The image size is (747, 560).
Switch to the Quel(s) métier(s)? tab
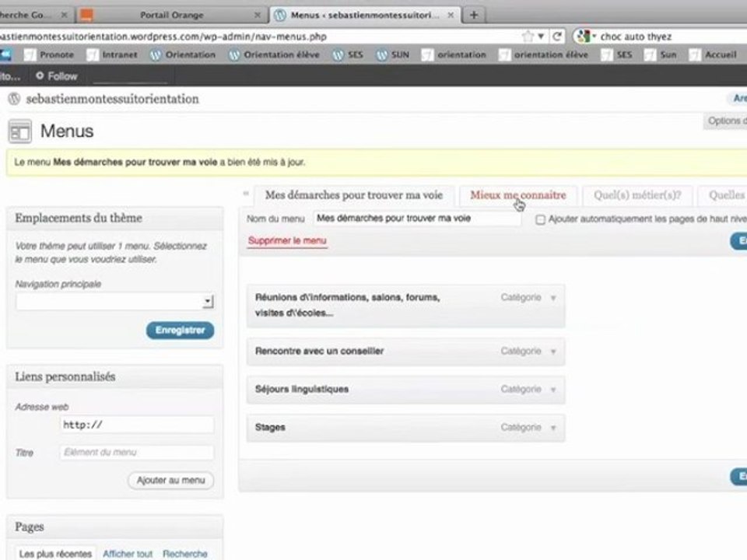pyautogui.click(x=637, y=195)
